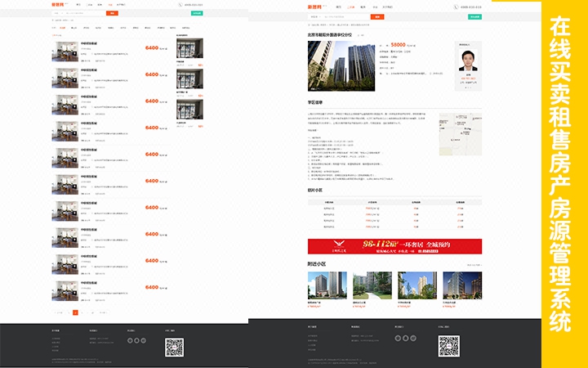Screen dimensions: 588x368
Task: Click breadcrumb home icon on left page
Action: pos(53,20)
